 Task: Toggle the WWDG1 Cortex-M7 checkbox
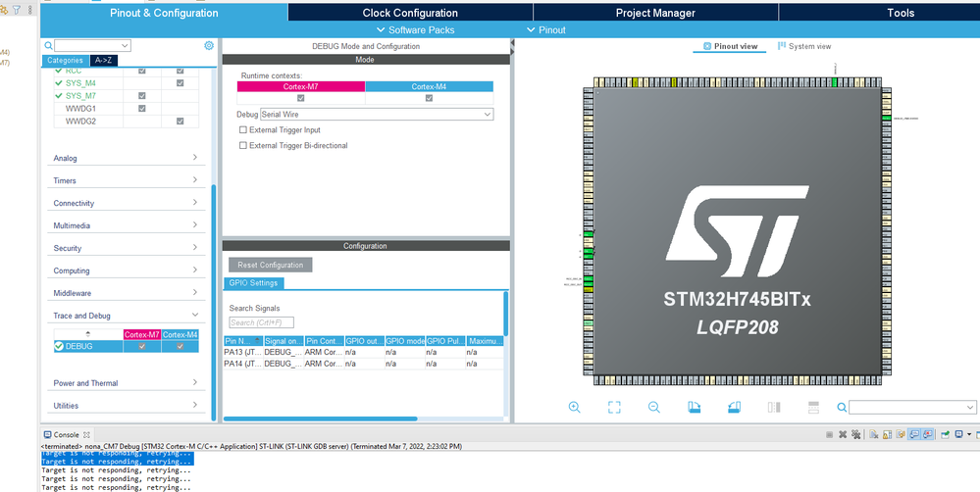[142, 108]
